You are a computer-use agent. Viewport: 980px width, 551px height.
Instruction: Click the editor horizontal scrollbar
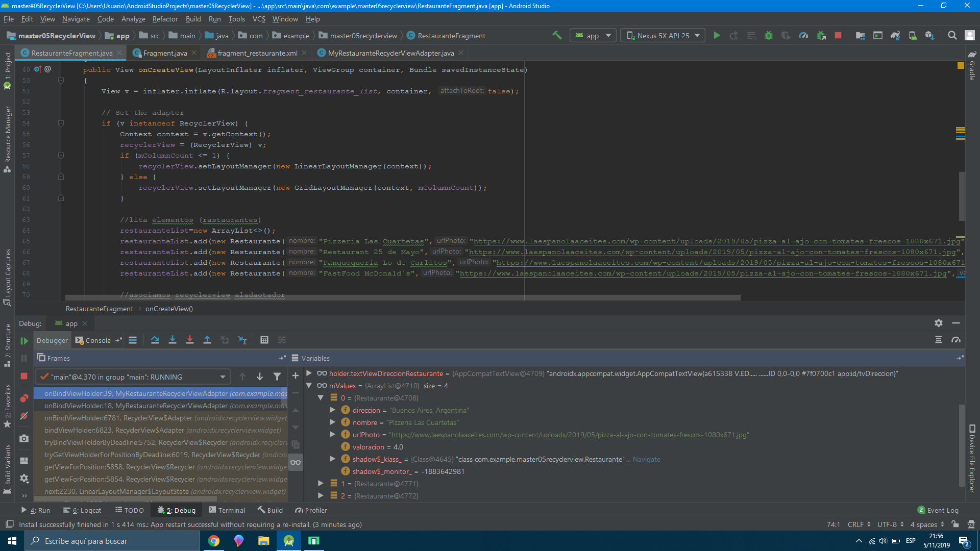[402, 297]
